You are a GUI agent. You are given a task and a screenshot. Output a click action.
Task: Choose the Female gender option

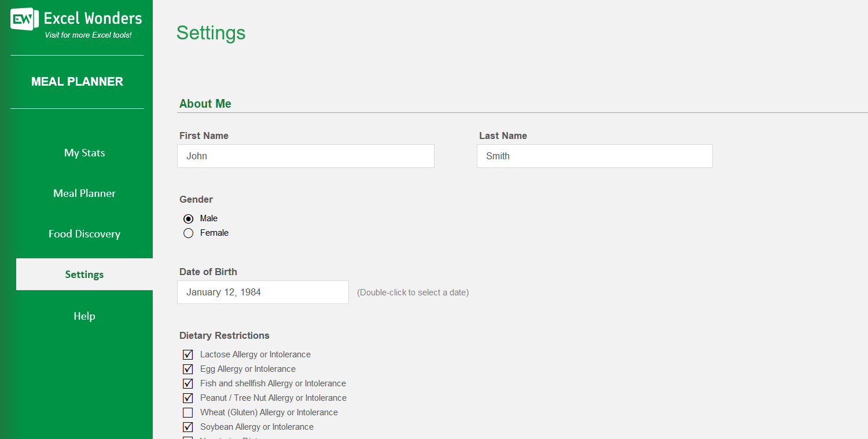[188, 233]
